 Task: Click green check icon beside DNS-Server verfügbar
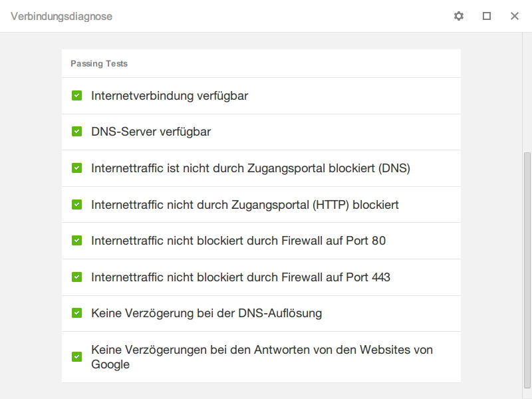point(76,132)
